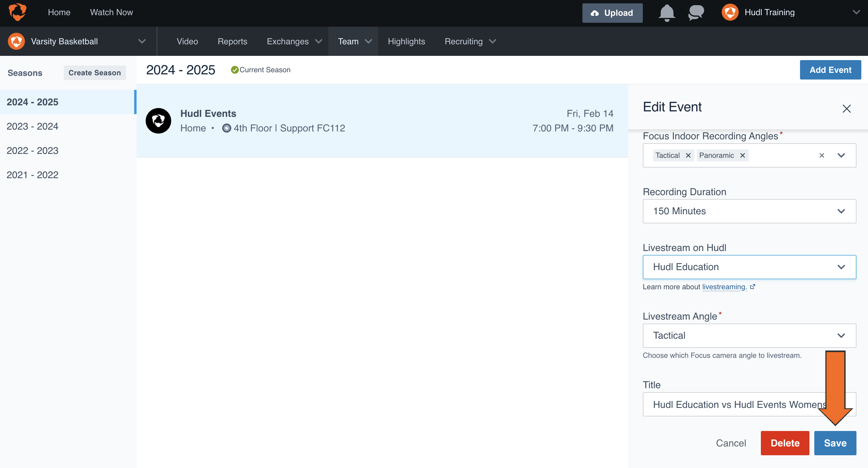Open the messages icon
Screen dimensions: 868x468
point(696,13)
